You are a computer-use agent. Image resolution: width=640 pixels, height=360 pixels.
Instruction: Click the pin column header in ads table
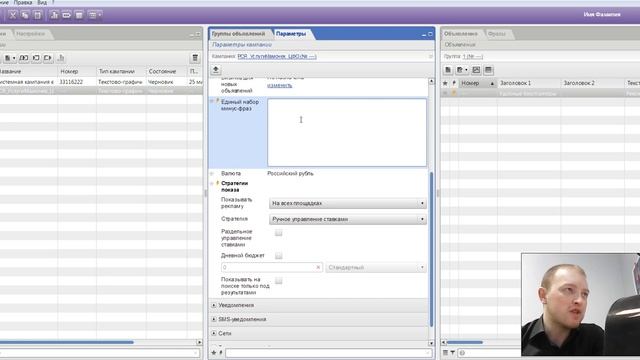tap(454, 83)
